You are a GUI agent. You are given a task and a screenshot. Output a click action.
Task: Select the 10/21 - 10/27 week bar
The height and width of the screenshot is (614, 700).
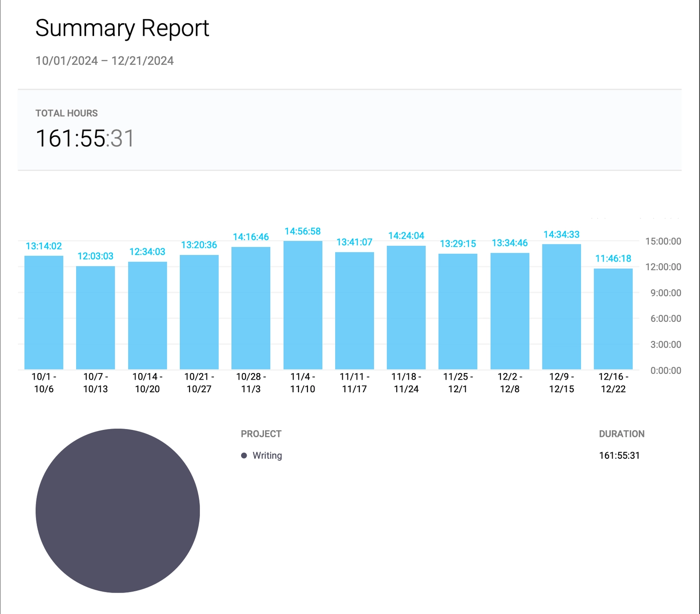tap(199, 312)
